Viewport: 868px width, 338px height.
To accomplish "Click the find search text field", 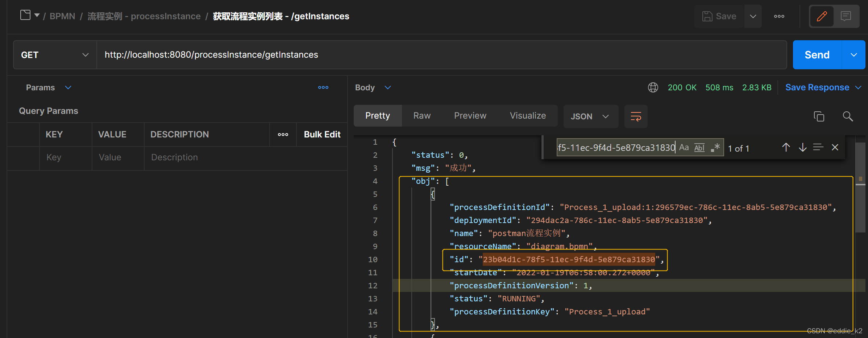I will (616, 148).
